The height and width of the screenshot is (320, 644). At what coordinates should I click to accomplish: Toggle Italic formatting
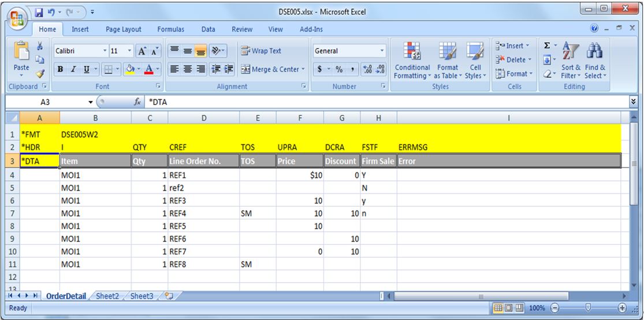coord(73,69)
